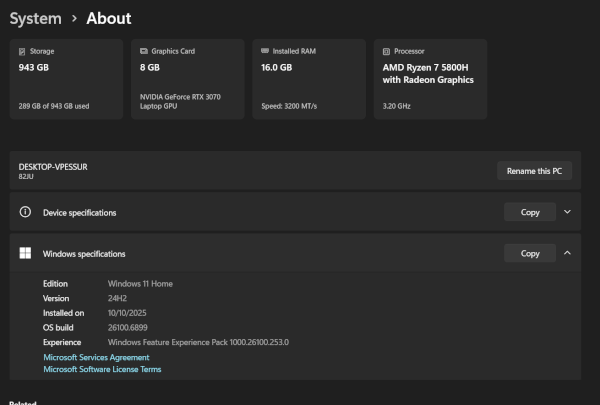Expand the Device specifications chevron
600x405 pixels.
567,212
